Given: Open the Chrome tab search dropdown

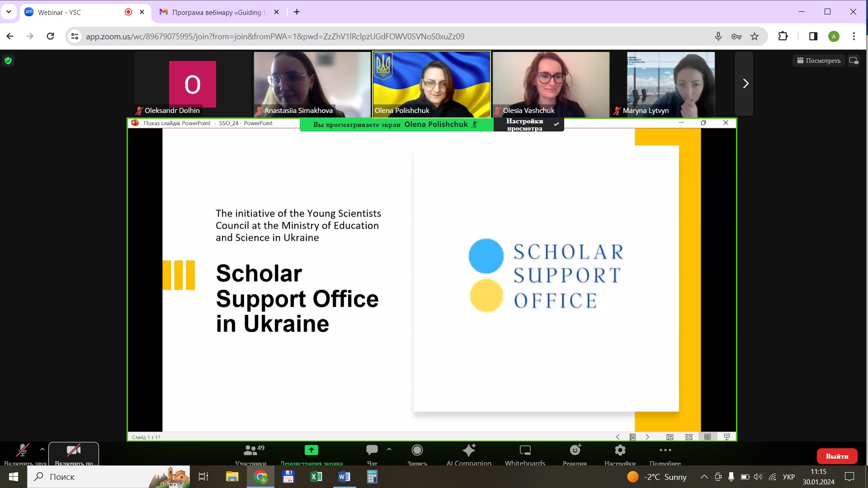Looking at the screenshot, I should pos(9,12).
